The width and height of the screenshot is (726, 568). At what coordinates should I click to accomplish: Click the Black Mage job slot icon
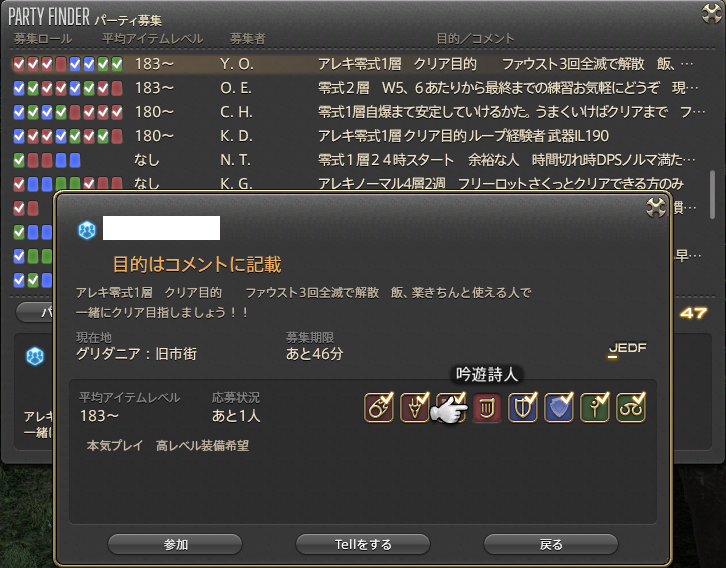[379, 408]
